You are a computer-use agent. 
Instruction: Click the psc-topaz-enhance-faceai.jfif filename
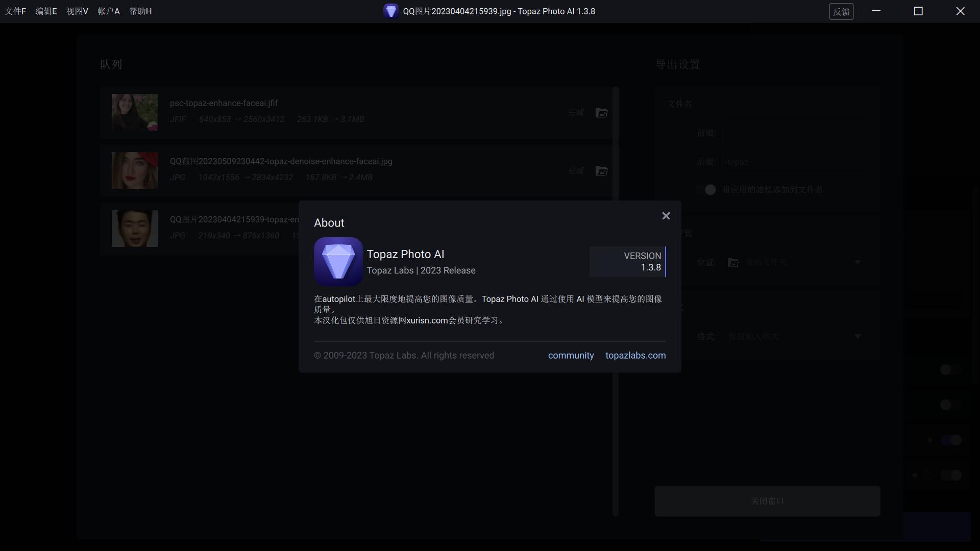[224, 103]
